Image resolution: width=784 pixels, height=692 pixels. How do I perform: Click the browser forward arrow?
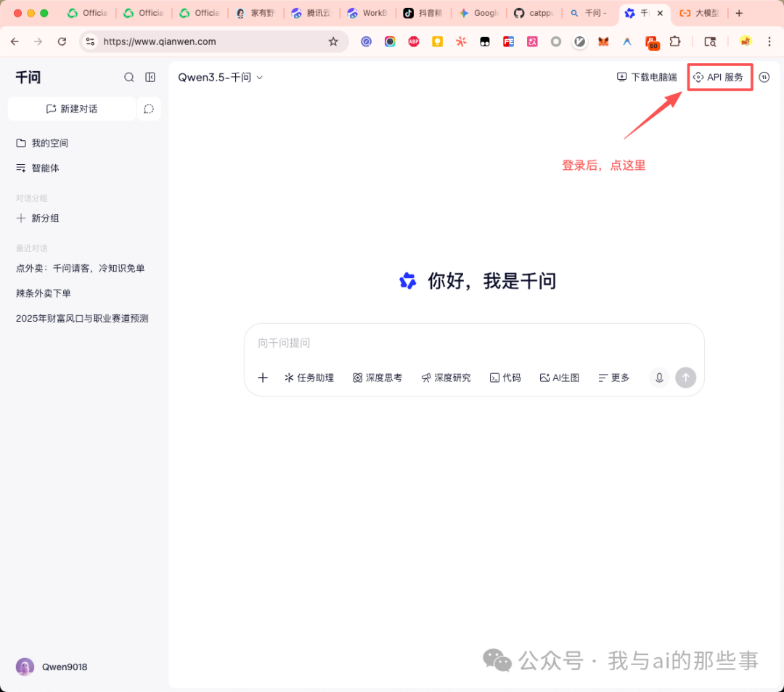(x=38, y=41)
